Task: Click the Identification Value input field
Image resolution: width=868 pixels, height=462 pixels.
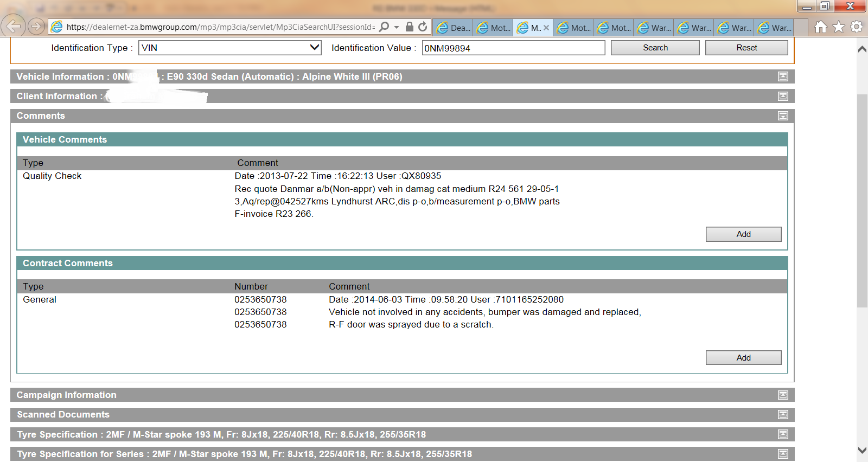Action: pyautogui.click(x=513, y=48)
